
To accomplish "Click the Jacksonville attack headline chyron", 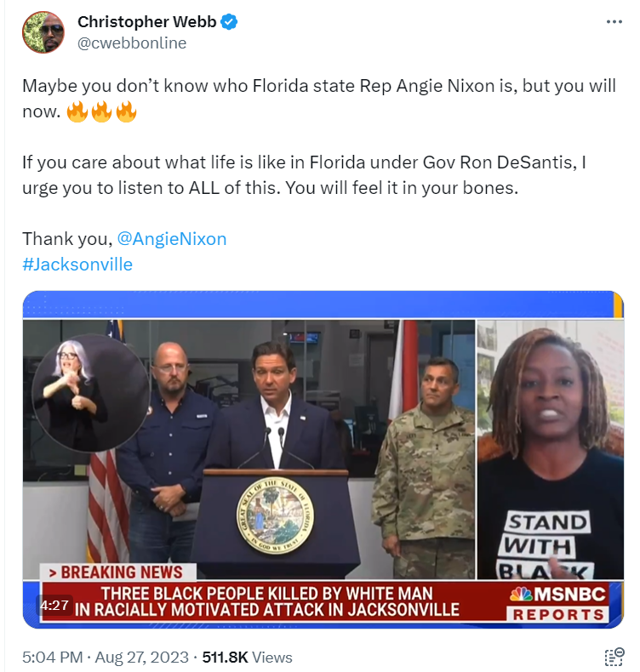I will click(267, 601).
